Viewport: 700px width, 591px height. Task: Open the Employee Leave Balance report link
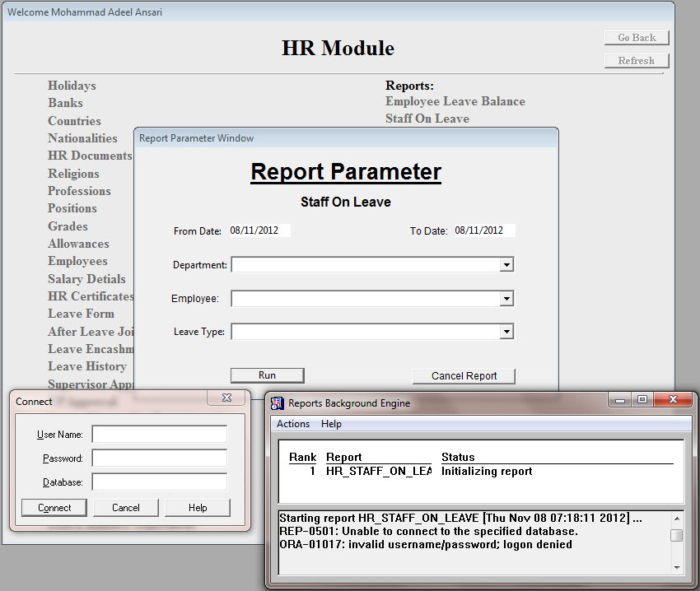pyautogui.click(x=455, y=101)
